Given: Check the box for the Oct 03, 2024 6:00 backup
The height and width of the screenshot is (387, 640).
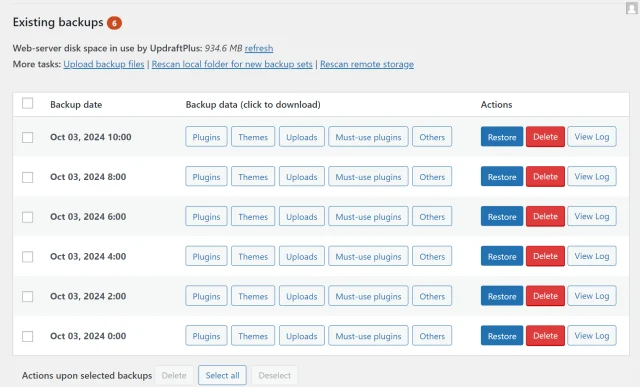Looking at the screenshot, I should (x=27, y=217).
